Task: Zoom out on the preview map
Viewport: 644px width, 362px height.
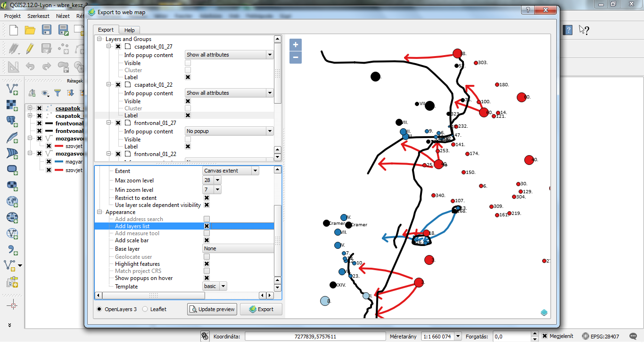Action: (x=296, y=58)
